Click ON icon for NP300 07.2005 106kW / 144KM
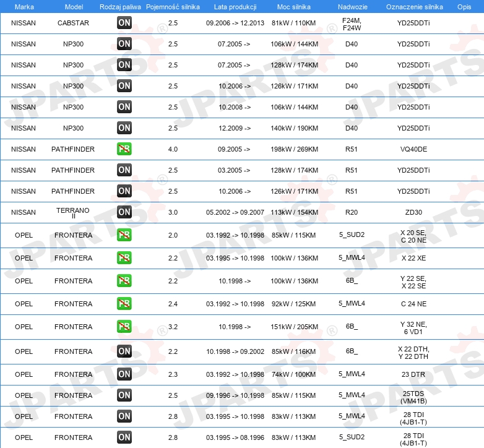The height and width of the screenshot is (448, 484). (124, 43)
